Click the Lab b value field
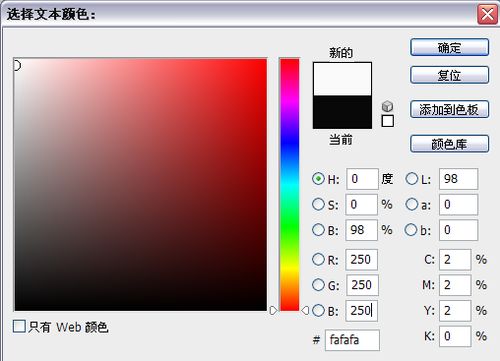This screenshot has width=500, height=361. coord(458,230)
